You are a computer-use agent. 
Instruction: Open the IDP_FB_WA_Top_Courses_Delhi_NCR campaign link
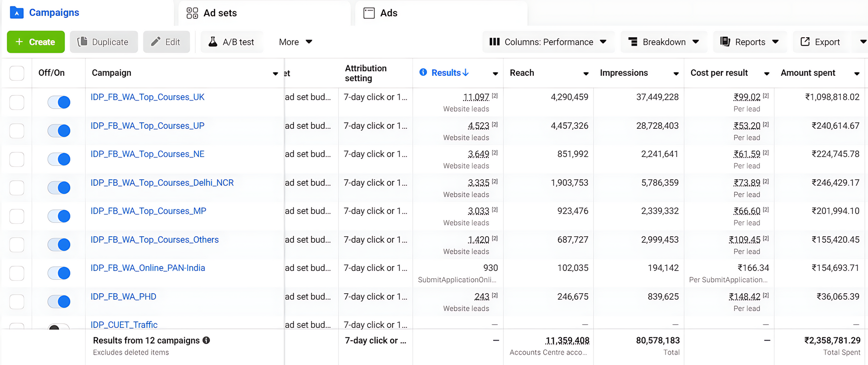(x=162, y=183)
